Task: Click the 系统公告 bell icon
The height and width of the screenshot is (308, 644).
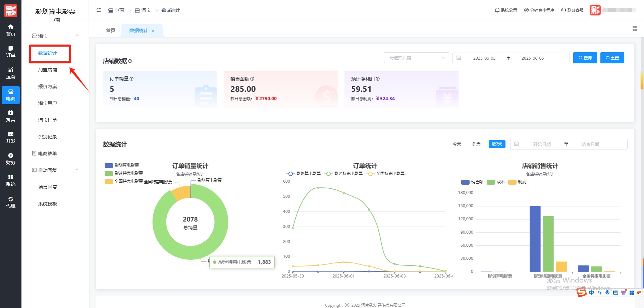Action: pos(497,10)
